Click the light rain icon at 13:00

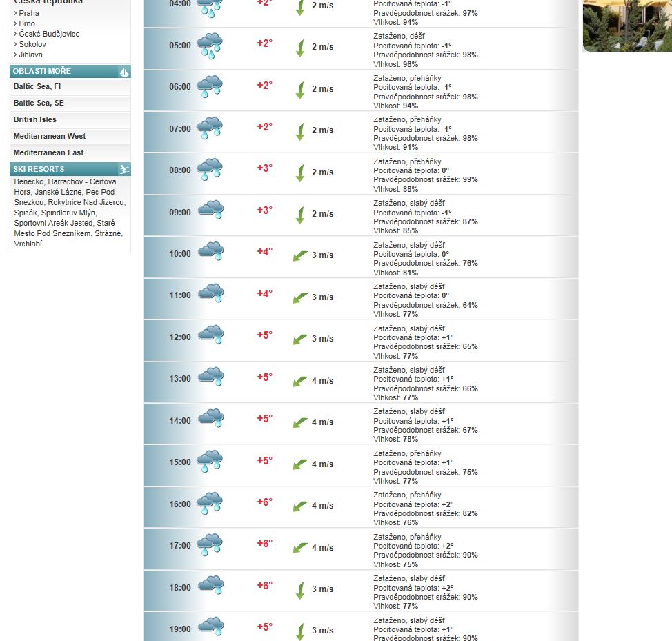click(210, 376)
